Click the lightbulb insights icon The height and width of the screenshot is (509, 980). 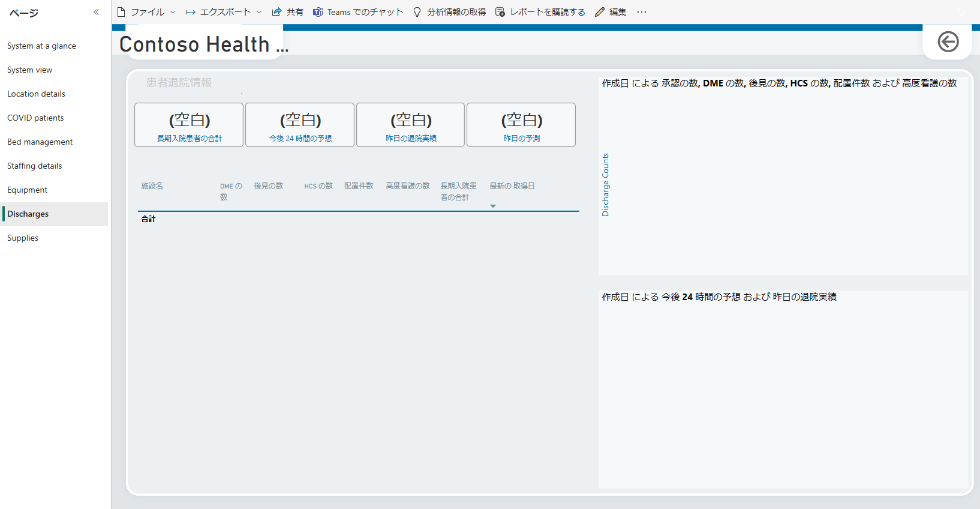[x=417, y=12]
